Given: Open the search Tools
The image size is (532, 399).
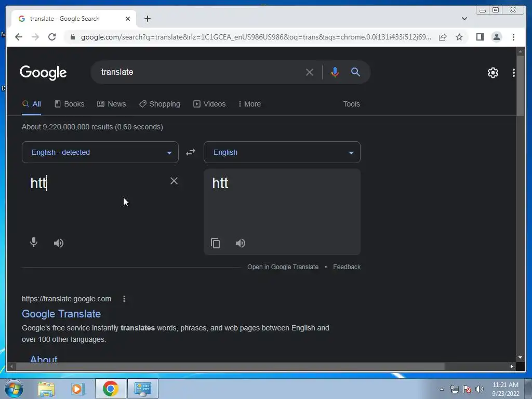Looking at the screenshot, I should (x=351, y=104).
